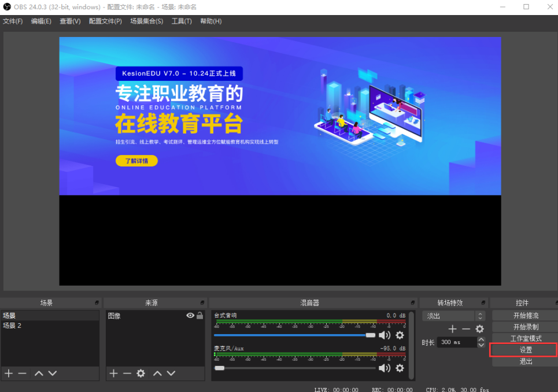This screenshot has width=558, height=392.
Task: Click the 设置 button
Action: click(x=525, y=350)
